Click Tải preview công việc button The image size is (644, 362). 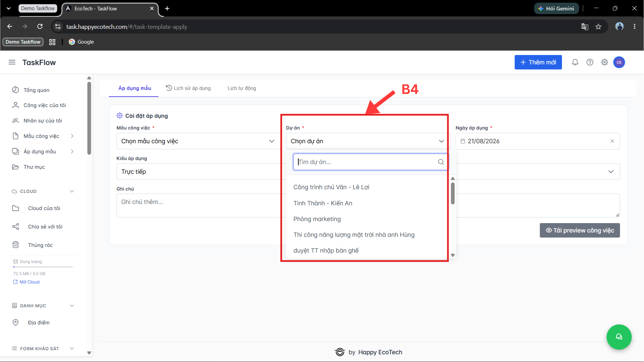click(580, 230)
